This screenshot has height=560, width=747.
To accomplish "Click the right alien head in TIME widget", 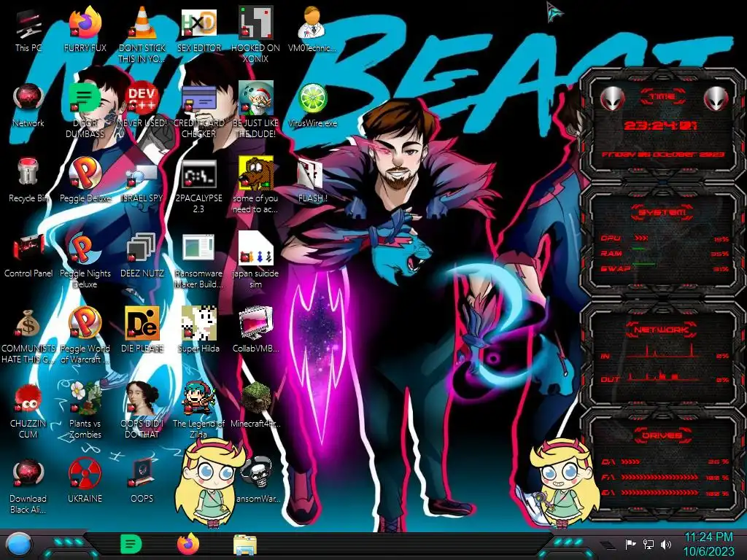I will pyautogui.click(x=716, y=98).
